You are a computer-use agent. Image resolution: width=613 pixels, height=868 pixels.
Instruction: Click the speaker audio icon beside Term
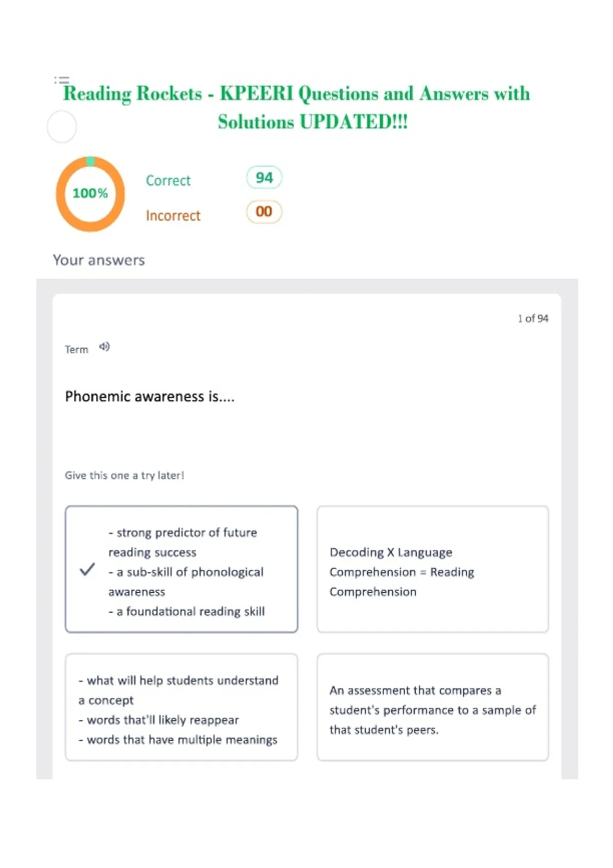pyautogui.click(x=104, y=347)
